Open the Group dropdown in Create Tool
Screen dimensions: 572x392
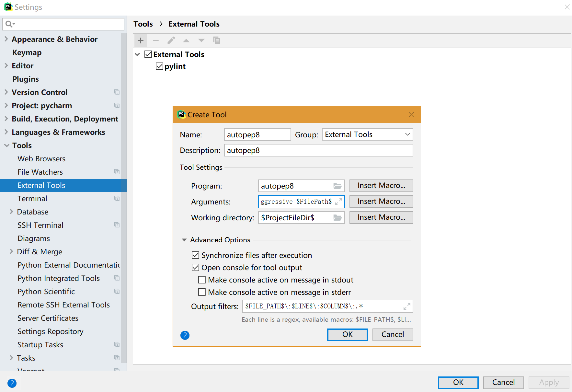click(x=368, y=134)
